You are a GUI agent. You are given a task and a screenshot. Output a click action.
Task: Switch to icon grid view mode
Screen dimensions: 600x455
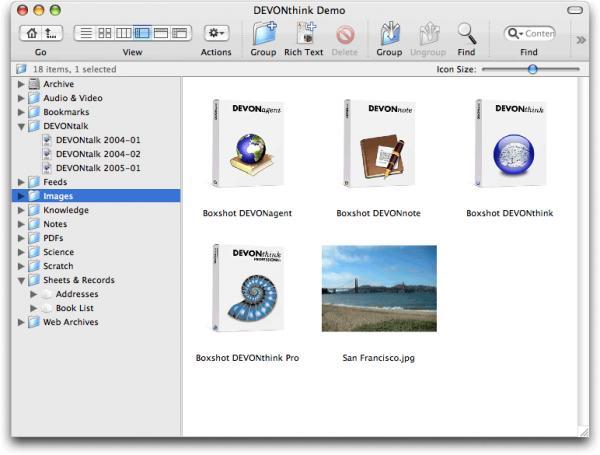(x=105, y=33)
